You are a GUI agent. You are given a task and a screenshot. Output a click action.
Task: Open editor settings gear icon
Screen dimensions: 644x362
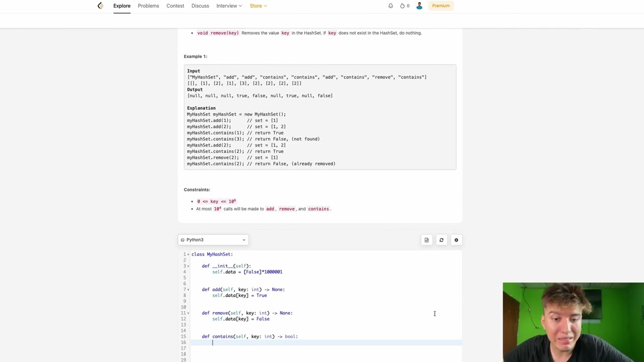[456, 240]
